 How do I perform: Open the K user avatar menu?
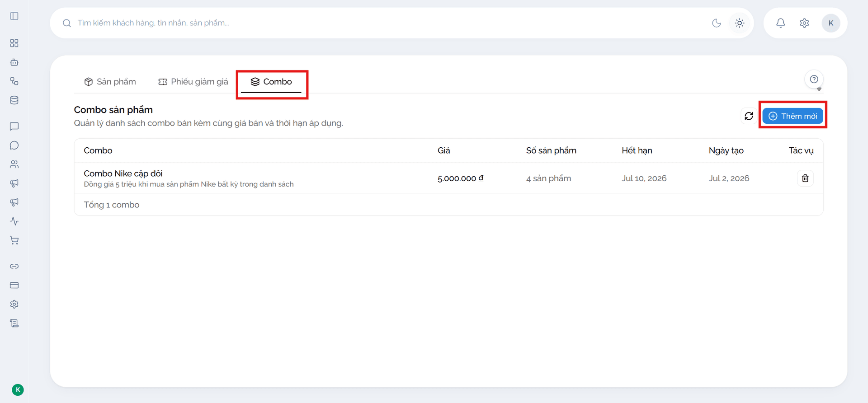(x=831, y=23)
